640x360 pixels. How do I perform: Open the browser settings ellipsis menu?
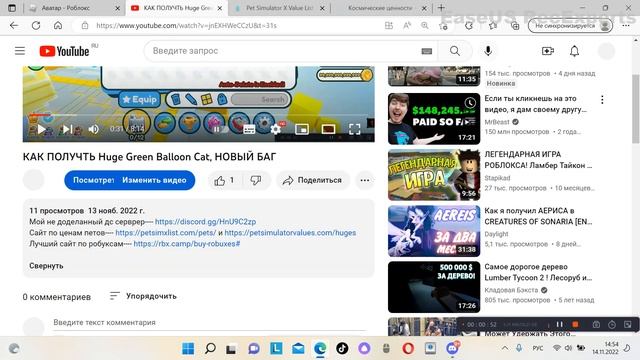(626, 25)
